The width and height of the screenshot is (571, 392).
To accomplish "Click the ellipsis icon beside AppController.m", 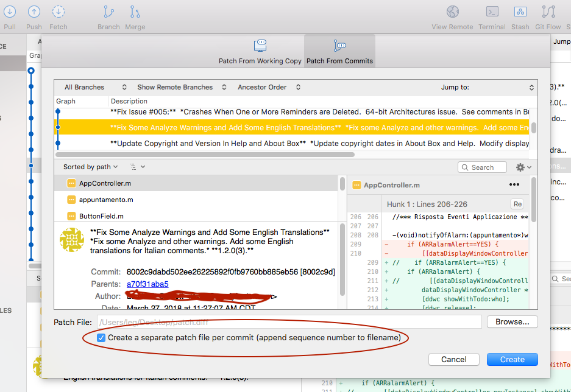I will [514, 184].
